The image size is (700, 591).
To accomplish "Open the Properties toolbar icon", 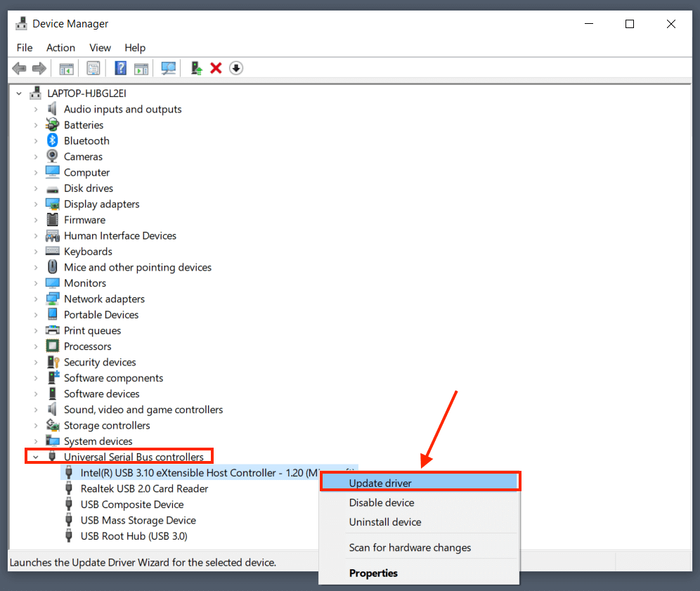I will tap(93, 68).
